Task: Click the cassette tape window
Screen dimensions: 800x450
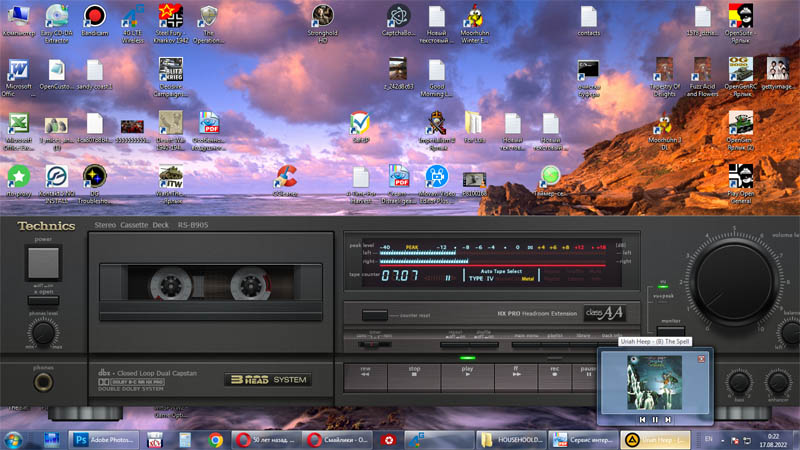Action: pyautogui.click(x=211, y=284)
